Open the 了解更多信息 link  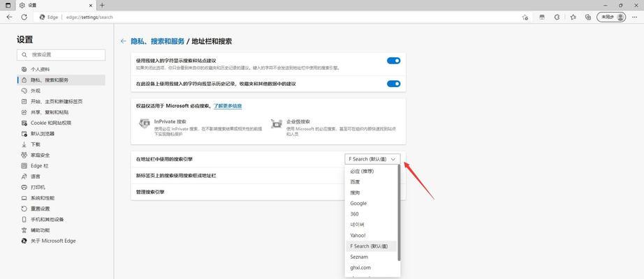228,106
